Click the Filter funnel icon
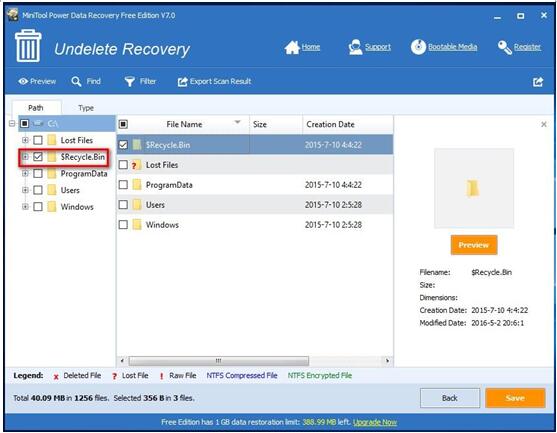This screenshot has width=557, height=433. pyautogui.click(x=129, y=82)
